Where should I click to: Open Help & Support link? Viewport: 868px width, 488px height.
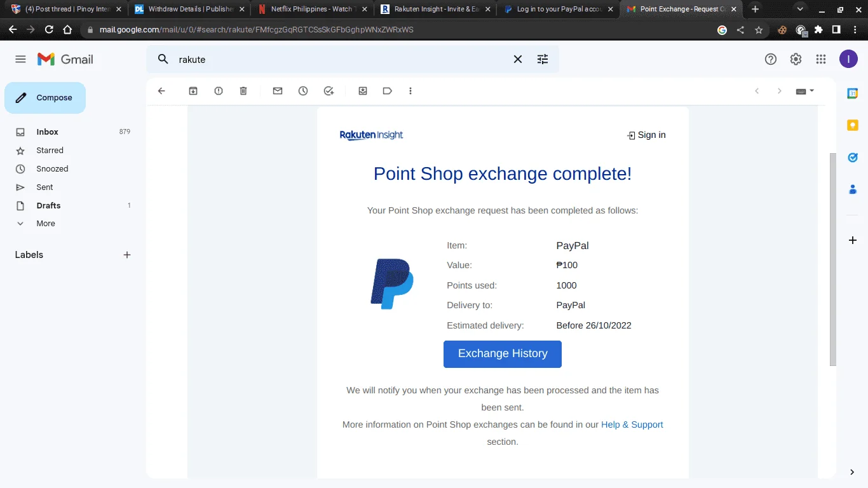click(x=632, y=424)
